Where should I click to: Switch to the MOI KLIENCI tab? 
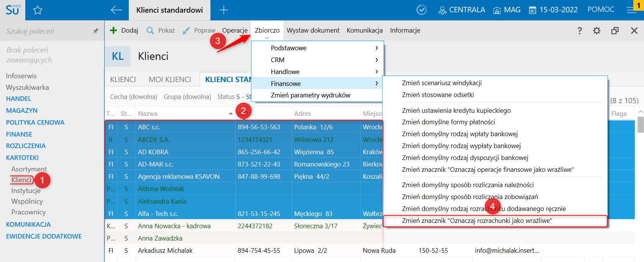[x=170, y=79]
